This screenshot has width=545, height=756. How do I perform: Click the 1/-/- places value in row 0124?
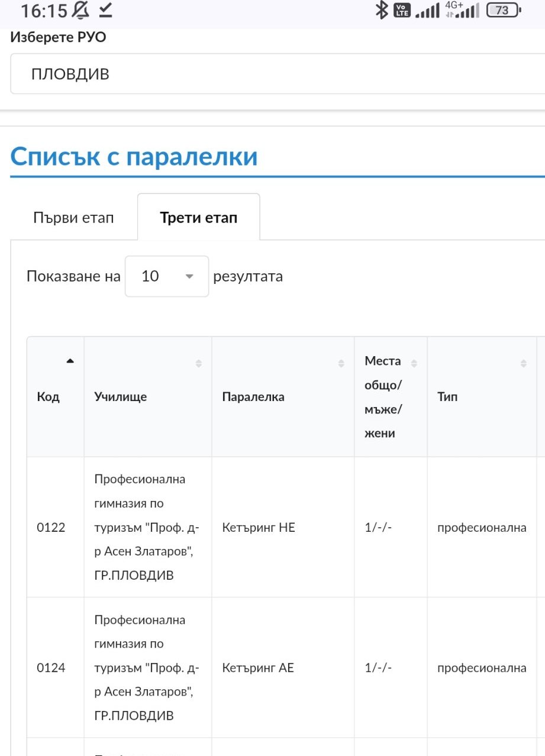379,668
